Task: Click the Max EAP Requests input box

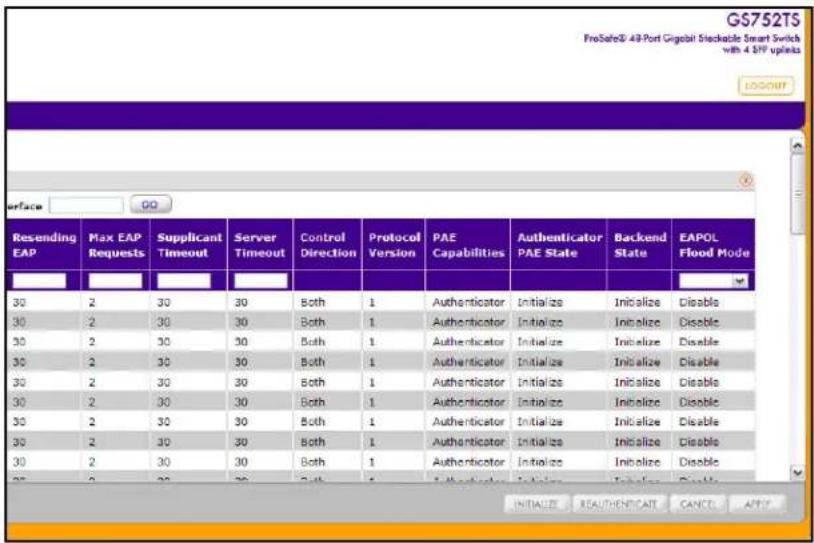Action: pyautogui.click(x=115, y=281)
